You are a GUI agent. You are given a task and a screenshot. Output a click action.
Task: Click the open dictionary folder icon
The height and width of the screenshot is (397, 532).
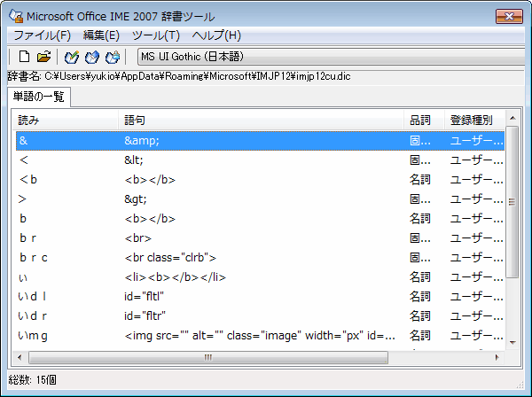tap(43, 58)
